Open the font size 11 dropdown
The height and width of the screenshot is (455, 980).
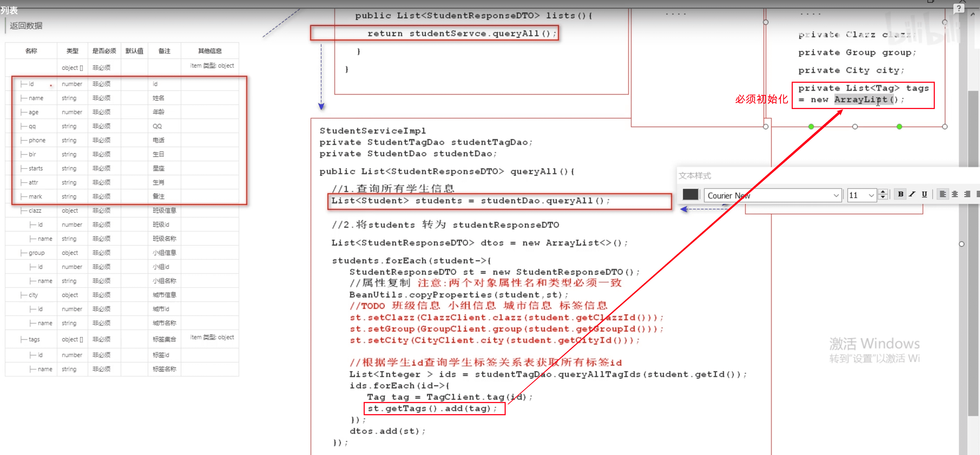[x=862, y=196]
